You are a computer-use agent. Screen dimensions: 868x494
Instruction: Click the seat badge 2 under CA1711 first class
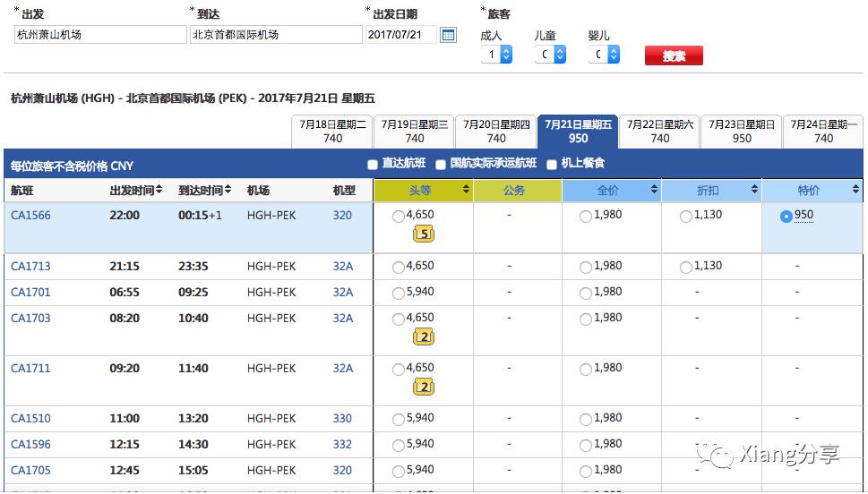click(x=424, y=387)
